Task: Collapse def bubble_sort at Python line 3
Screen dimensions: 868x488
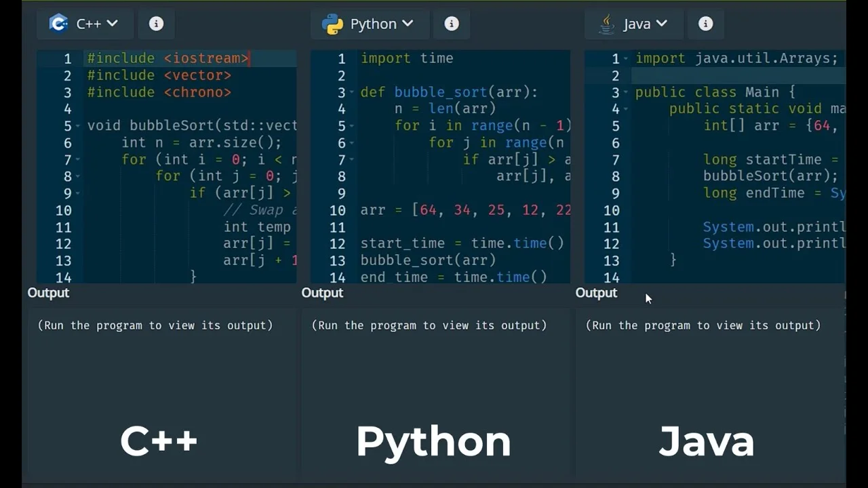Action: pos(352,92)
